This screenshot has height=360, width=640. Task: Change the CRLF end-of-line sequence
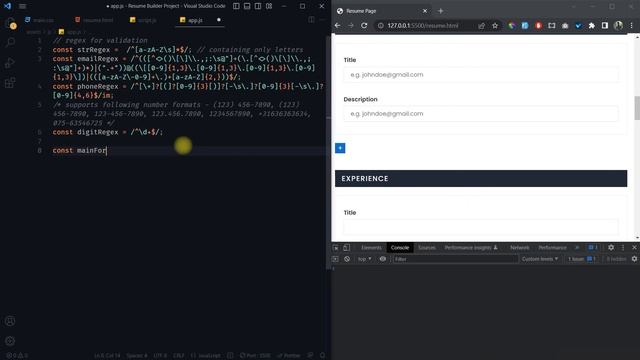(178, 356)
